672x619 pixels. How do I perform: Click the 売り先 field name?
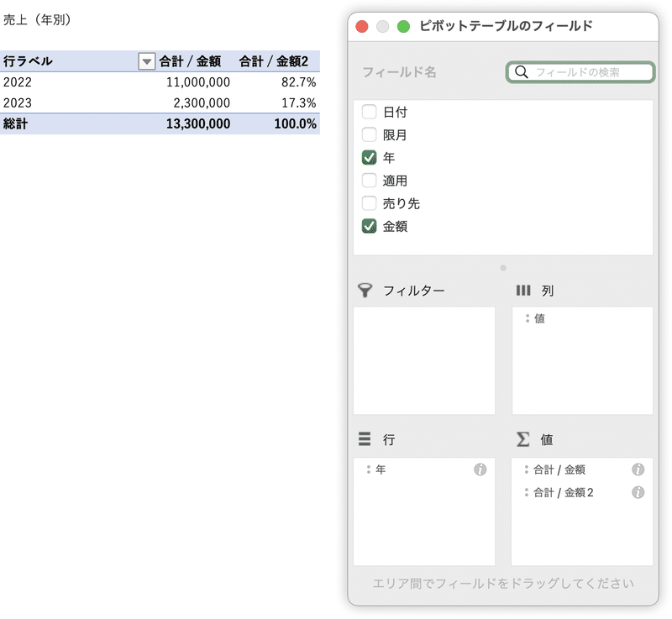402,203
